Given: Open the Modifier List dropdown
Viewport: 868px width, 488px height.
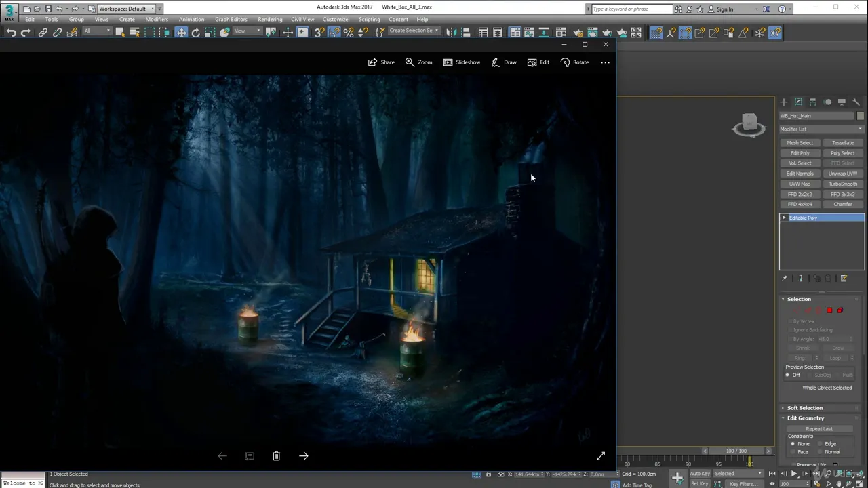Looking at the screenshot, I should [x=821, y=129].
